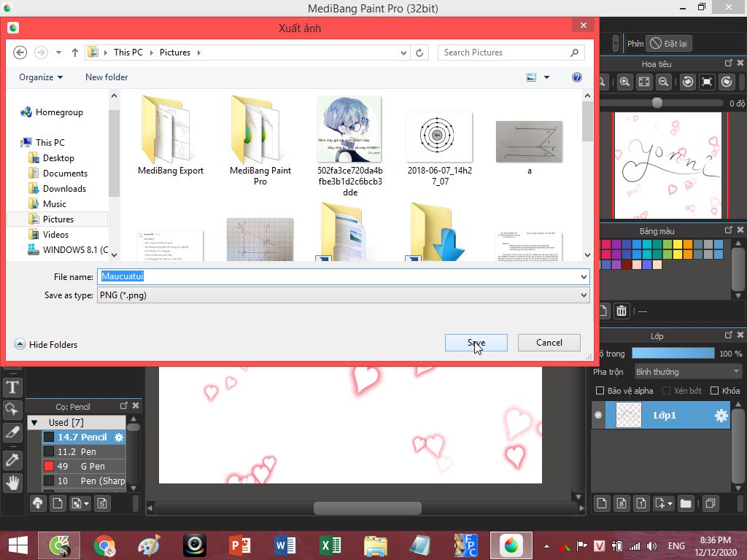Image resolution: width=747 pixels, height=560 pixels.
Task: Click the add new brush page icon
Action: coord(58,503)
